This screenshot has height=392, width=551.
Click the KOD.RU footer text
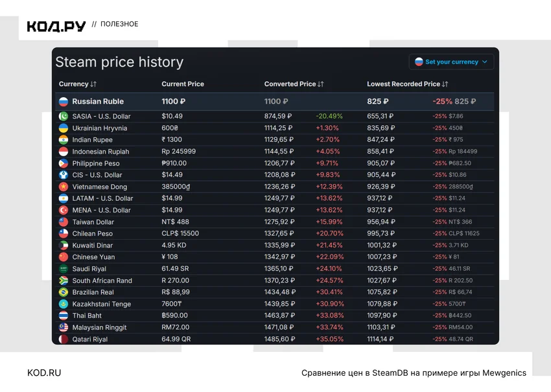point(44,373)
